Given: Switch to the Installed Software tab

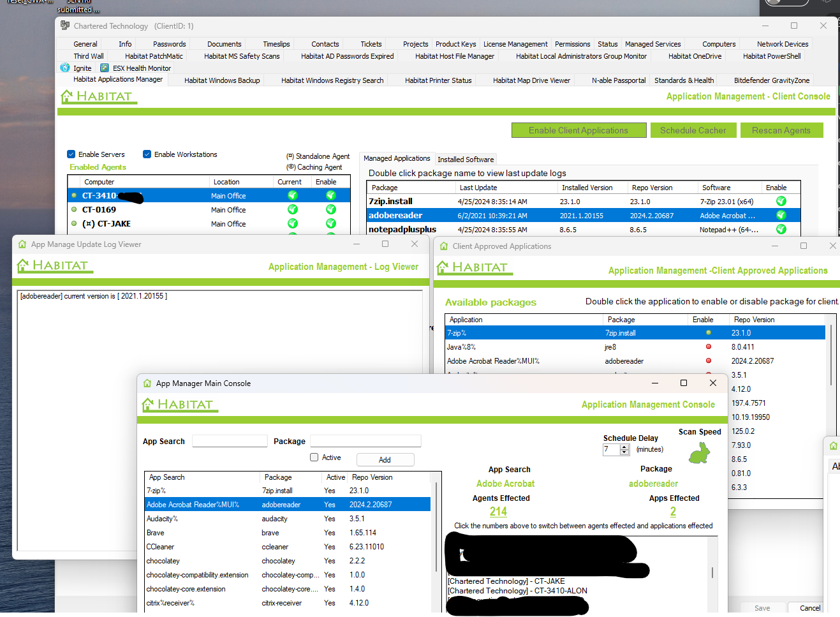Looking at the screenshot, I should (x=464, y=158).
